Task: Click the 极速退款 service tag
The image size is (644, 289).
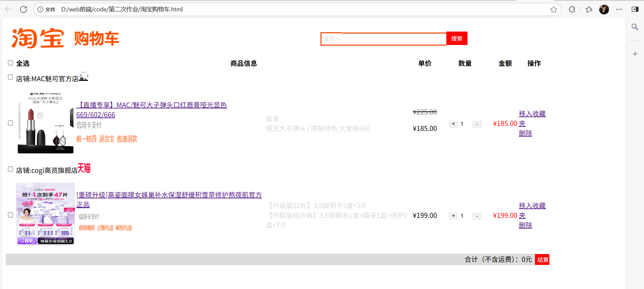Action: pos(127,139)
